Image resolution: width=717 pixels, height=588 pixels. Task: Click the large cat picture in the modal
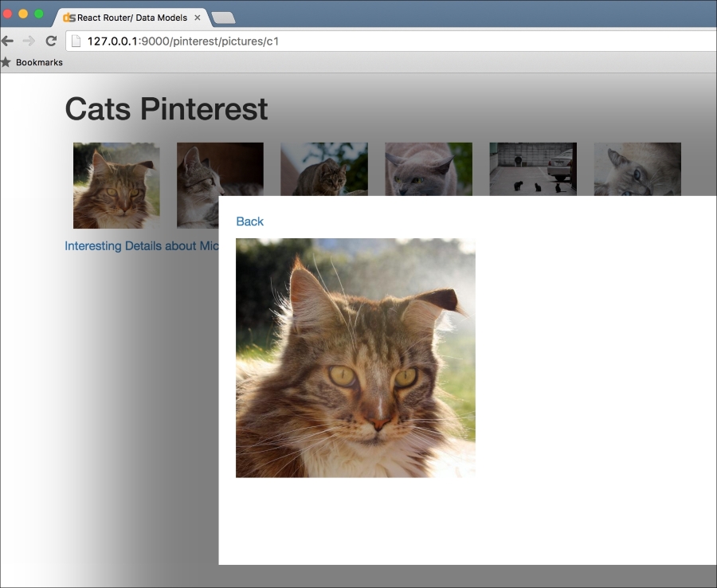click(356, 358)
